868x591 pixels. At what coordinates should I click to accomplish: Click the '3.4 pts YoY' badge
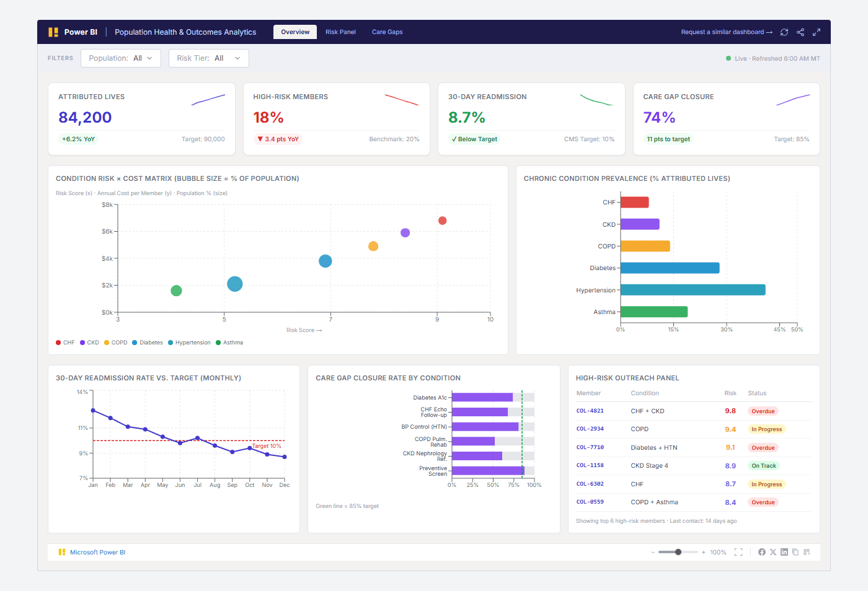[x=278, y=139]
